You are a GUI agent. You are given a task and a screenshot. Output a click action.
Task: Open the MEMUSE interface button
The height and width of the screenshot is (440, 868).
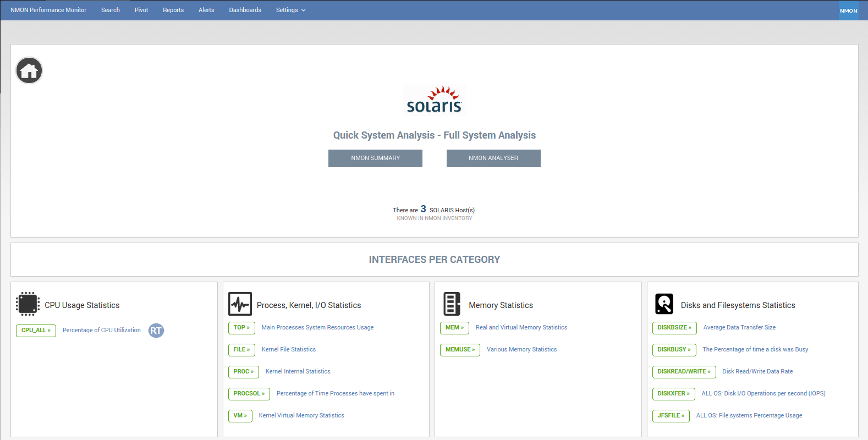pyautogui.click(x=460, y=350)
